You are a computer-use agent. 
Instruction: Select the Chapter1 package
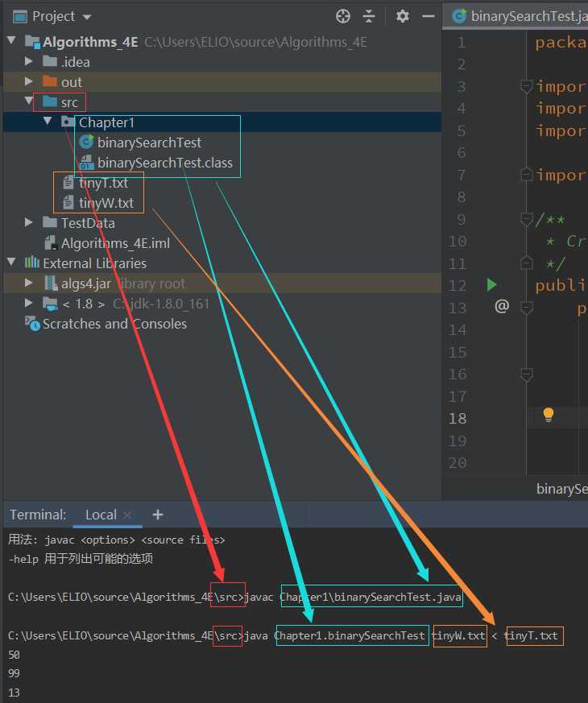(106, 122)
